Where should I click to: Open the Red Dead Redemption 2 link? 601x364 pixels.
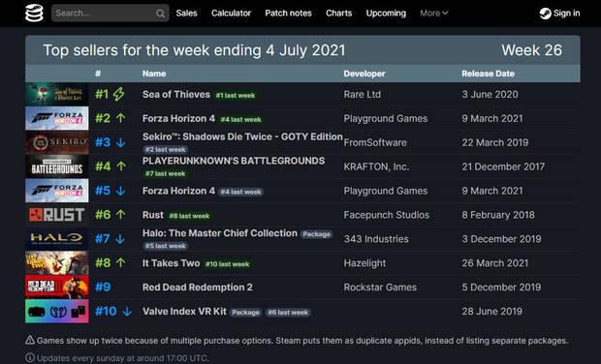click(198, 288)
